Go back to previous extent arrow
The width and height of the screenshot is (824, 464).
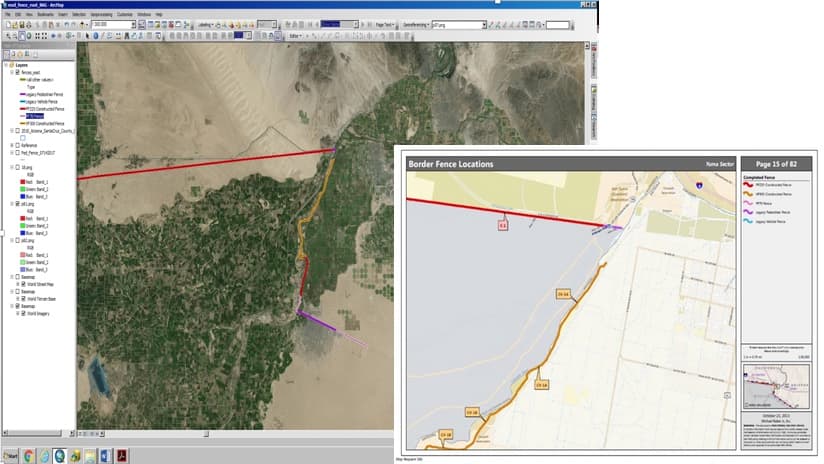click(x=53, y=36)
